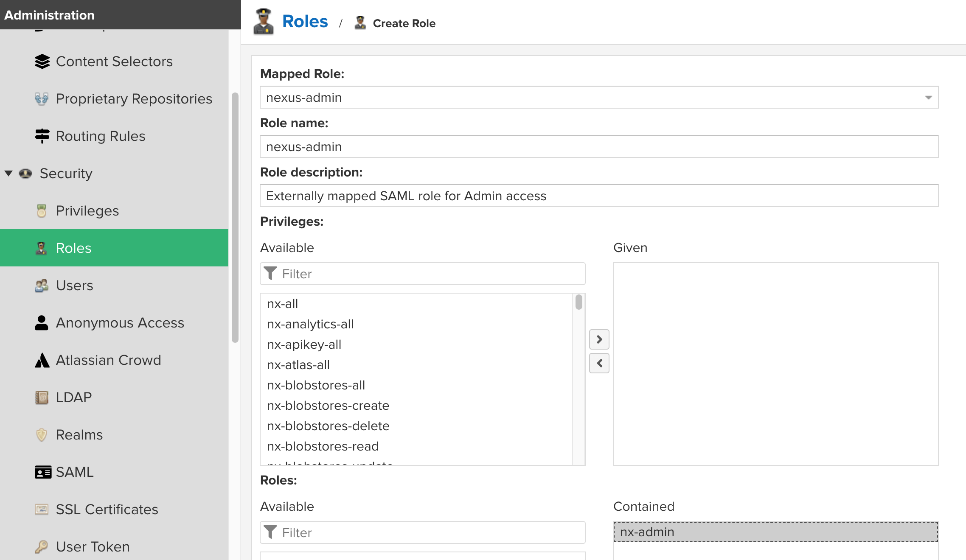Click the Realms shield icon
Image resolution: width=966 pixels, height=560 pixels.
coord(42,435)
